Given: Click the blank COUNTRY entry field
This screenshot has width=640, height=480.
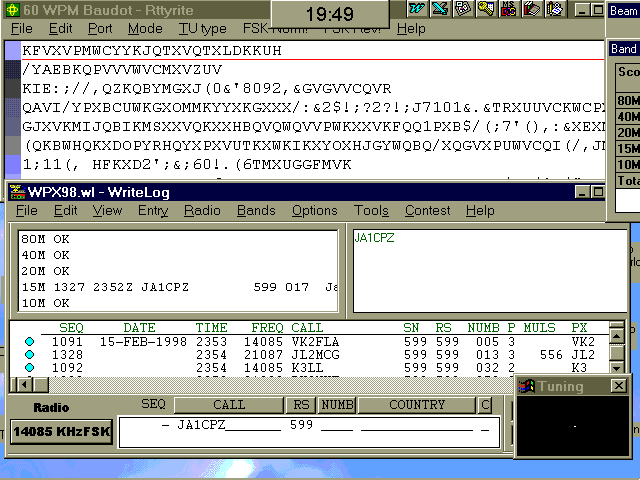Looking at the screenshot, I should click(x=417, y=426).
